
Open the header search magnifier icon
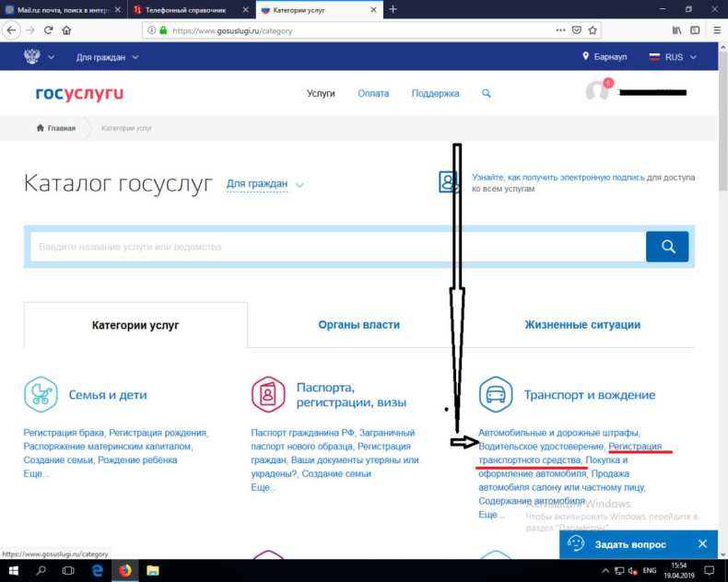[487, 94]
